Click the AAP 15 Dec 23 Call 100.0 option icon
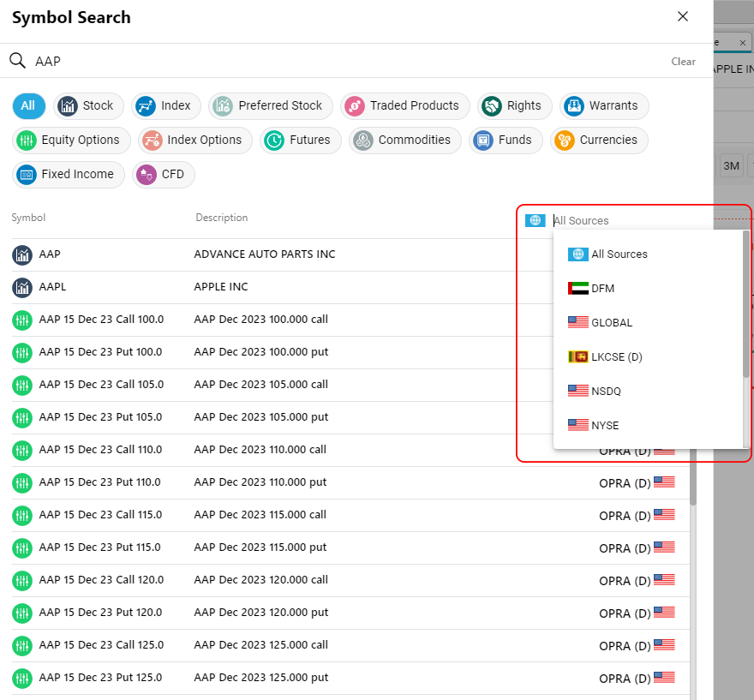Screen dimensions: 754x700 pos(21,320)
